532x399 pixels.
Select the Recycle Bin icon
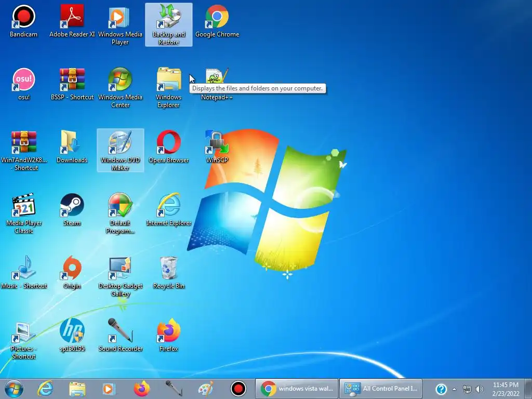pos(169,272)
